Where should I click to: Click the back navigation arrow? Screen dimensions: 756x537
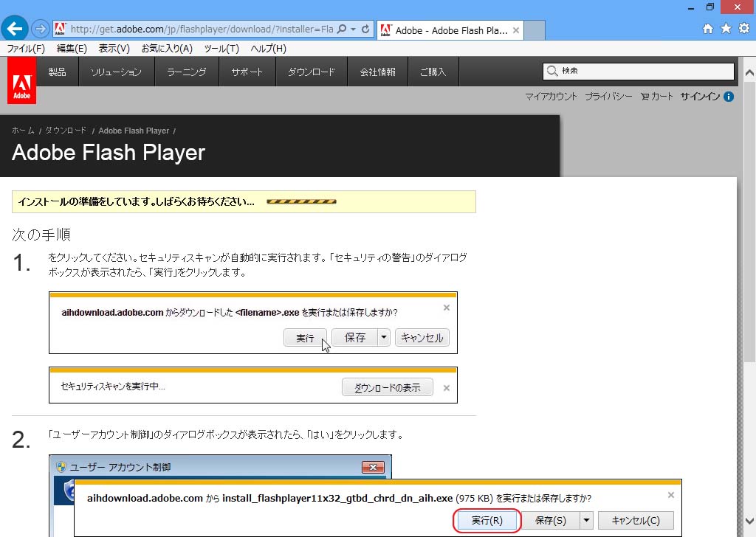pyautogui.click(x=15, y=28)
